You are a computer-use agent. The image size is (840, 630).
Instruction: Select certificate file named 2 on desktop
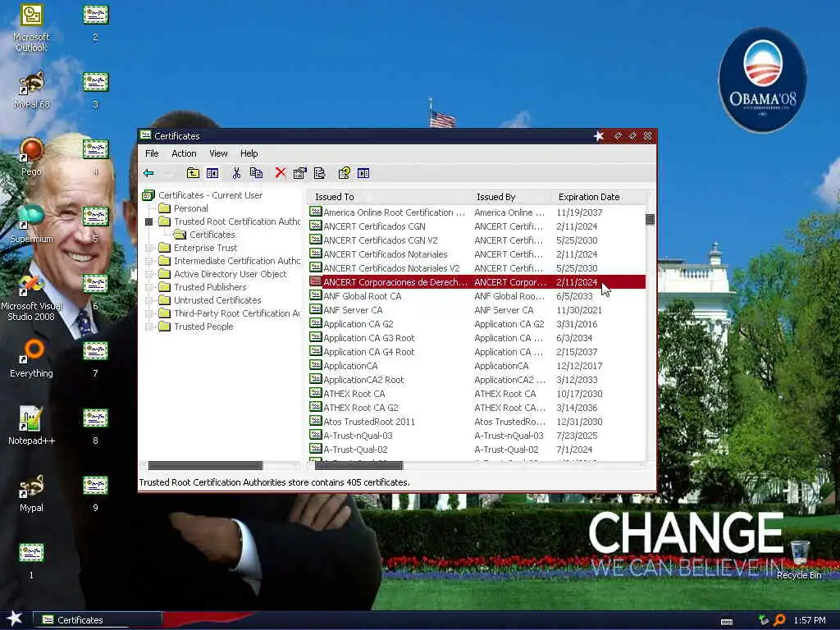[95, 23]
